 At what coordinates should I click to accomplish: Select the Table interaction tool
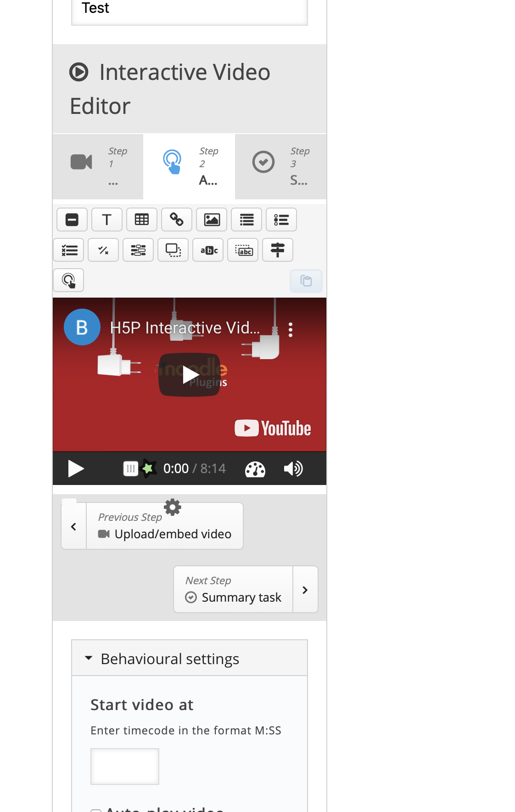(x=142, y=220)
